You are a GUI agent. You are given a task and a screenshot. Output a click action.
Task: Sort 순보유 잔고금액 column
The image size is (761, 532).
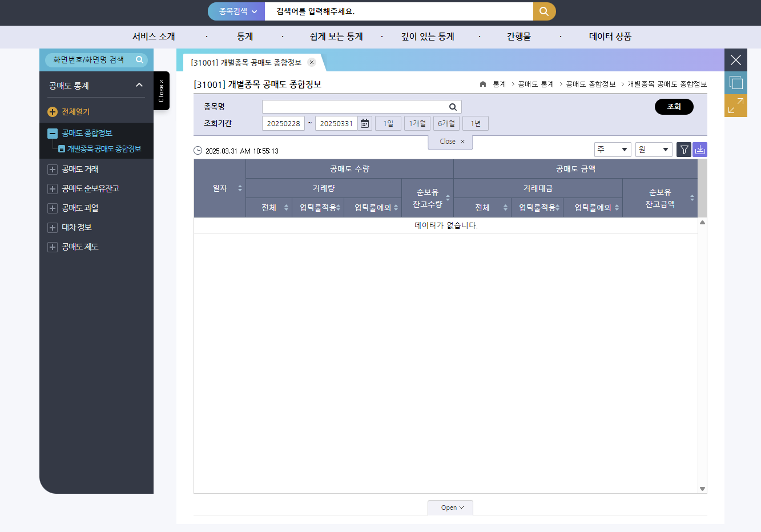(x=692, y=198)
